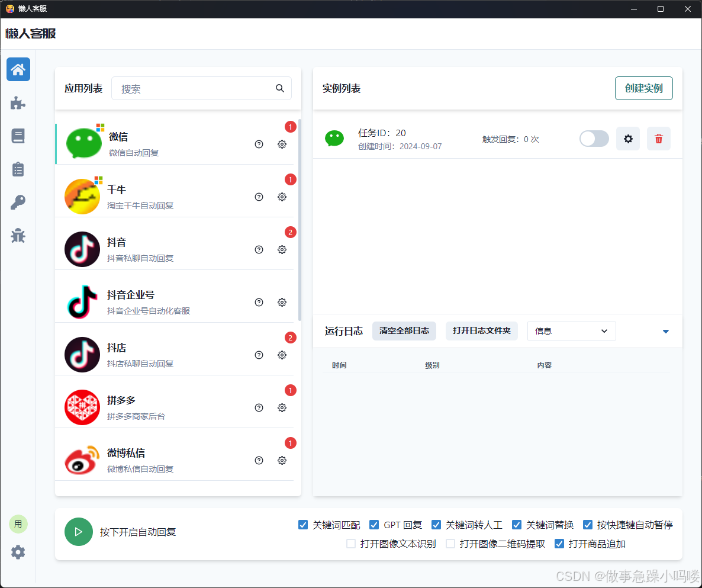Viewport: 702px width, 588px height.
Task: Open the settings gear in the sidebar bottom
Action: (18, 552)
